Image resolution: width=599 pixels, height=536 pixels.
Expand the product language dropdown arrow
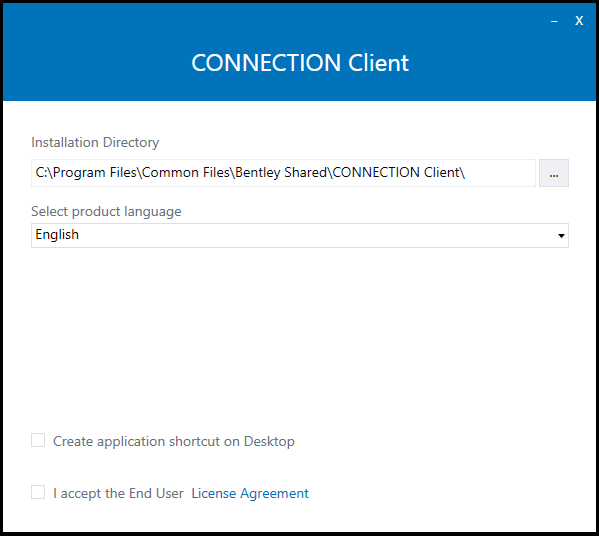coord(561,235)
